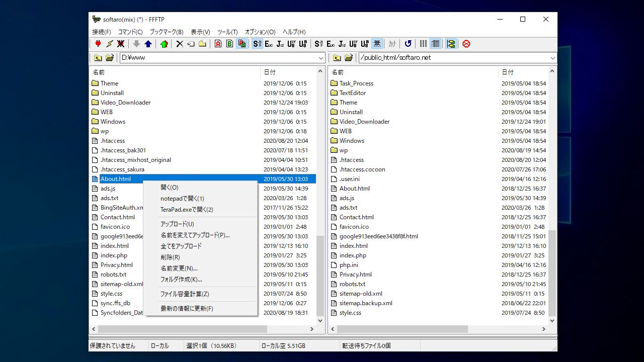
Task: Click the remote pane horizontal scrollbar thumb
Action: tap(402, 329)
